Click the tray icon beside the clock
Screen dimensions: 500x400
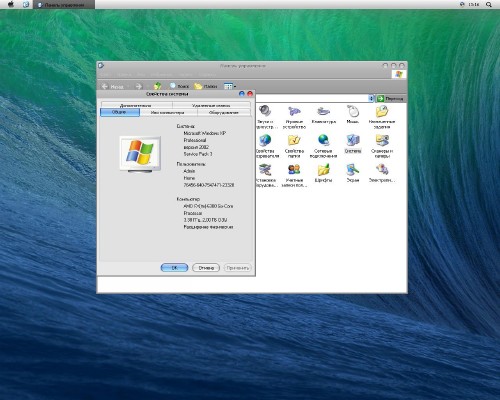462,4
